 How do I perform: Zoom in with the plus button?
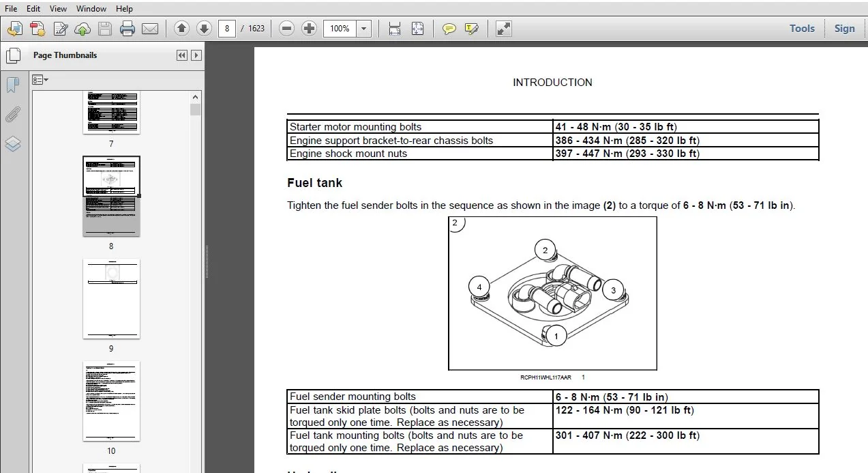[x=310, y=28]
